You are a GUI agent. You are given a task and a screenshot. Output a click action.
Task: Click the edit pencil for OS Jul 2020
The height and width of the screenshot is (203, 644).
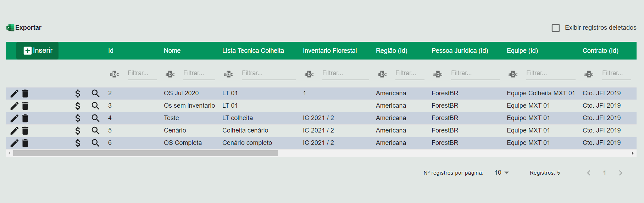pos(14,94)
